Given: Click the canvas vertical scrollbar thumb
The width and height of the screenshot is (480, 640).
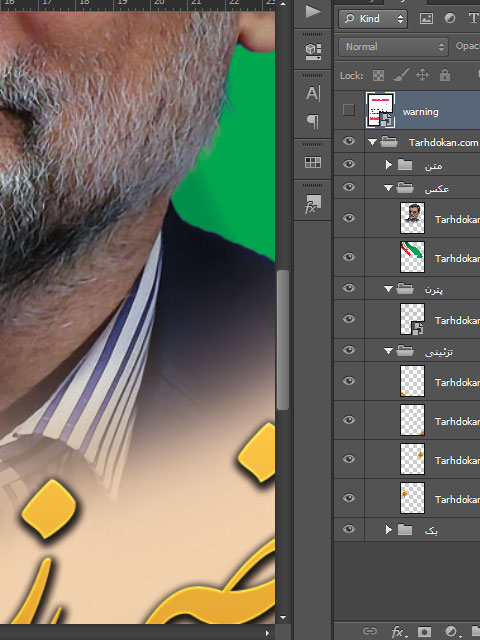Looking at the screenshot, I should [282, 340].
